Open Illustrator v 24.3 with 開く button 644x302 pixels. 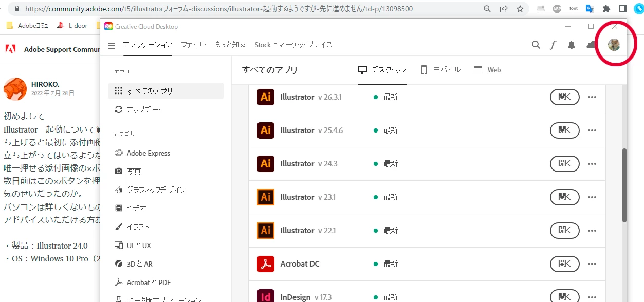click(x=565, y=164)
